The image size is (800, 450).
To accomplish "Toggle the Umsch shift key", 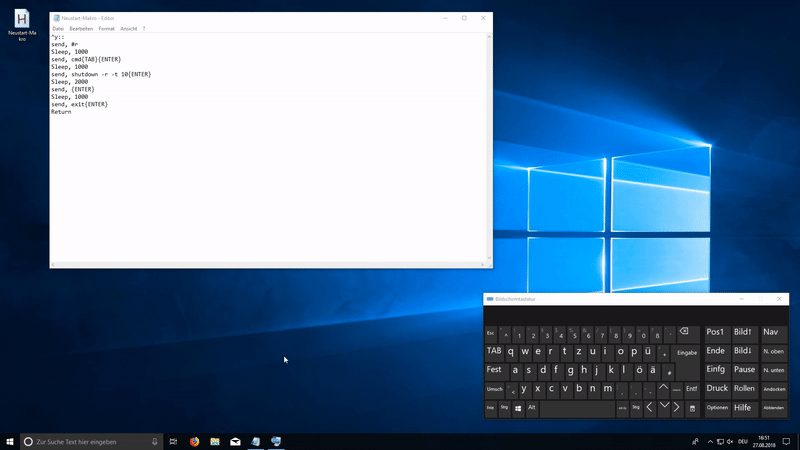I will pos(494,389).
